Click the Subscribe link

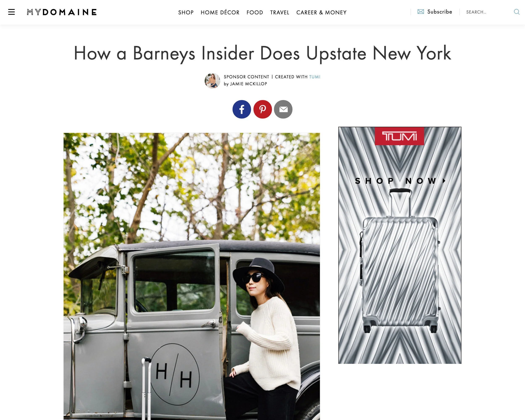point(440,12)
